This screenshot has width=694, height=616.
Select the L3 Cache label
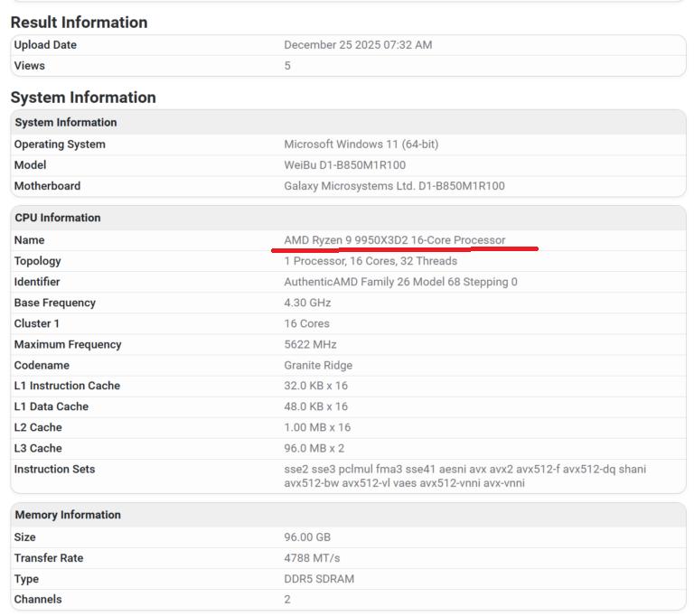click(x=38, y=448)
